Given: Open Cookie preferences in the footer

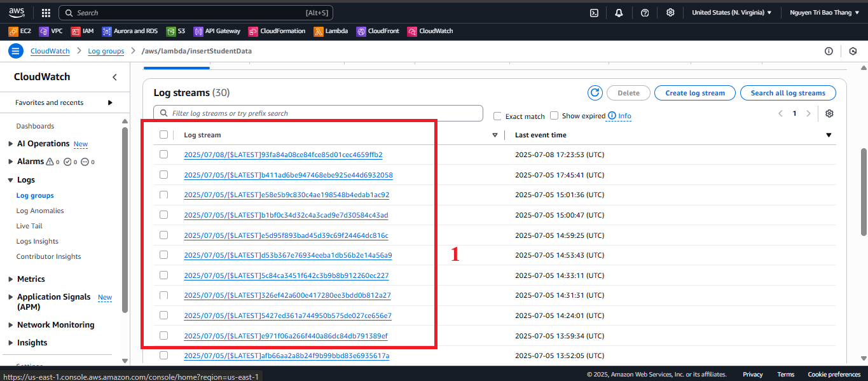Looking at the screenshot, I should [834, 375].
